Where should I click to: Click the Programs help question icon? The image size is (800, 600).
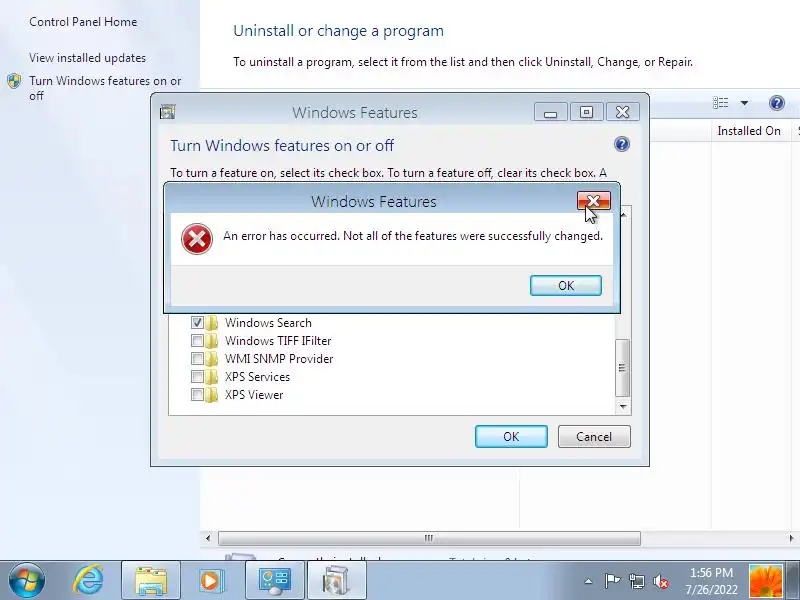pos(777,103)
